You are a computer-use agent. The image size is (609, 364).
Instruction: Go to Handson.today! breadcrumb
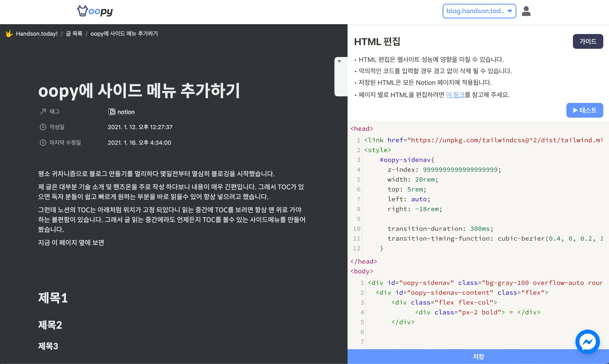[x=37, y=34]
